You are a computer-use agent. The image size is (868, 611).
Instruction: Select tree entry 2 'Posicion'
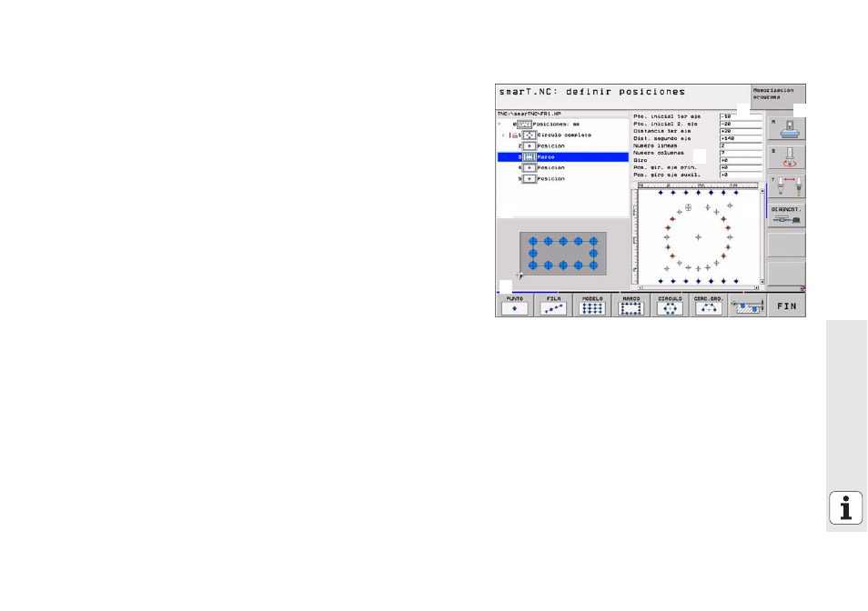[x=550, y=146]
